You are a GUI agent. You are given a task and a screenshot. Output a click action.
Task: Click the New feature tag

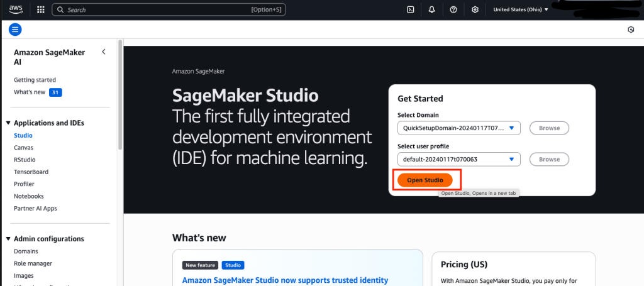[x=200, y=265]
